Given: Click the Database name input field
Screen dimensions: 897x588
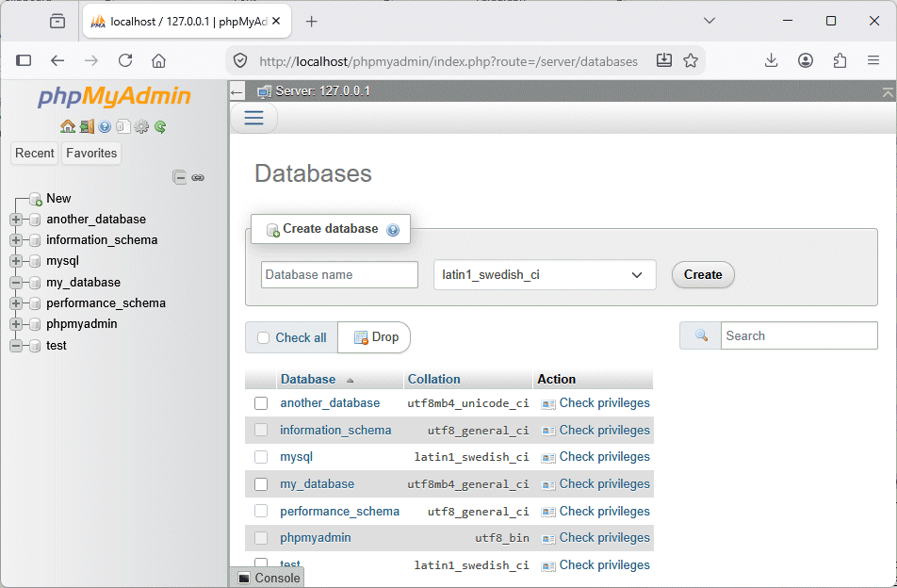Looking at the screenshot, I should click(339, 275).
